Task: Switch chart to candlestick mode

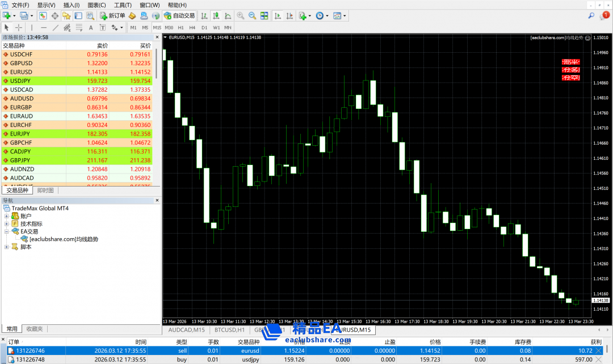Action: pos(215,16)
